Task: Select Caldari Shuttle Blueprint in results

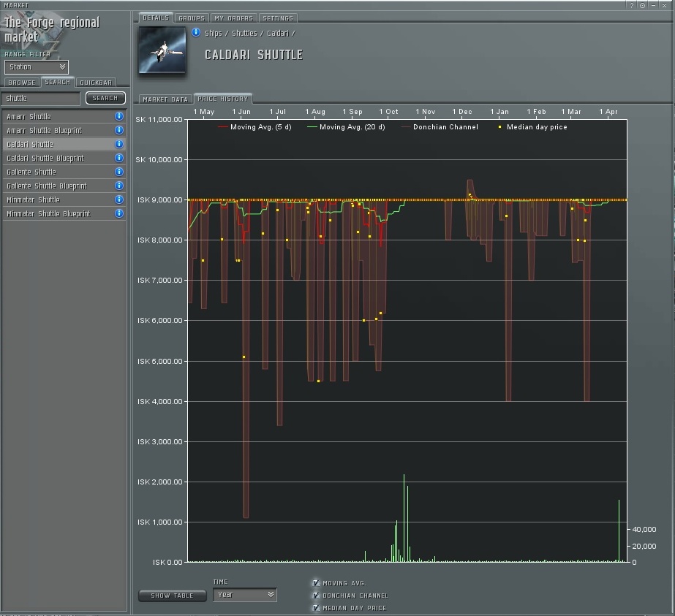Action: point(64,158)
